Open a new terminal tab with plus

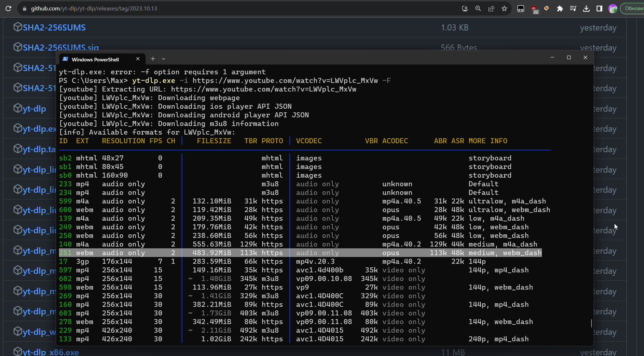153,59
